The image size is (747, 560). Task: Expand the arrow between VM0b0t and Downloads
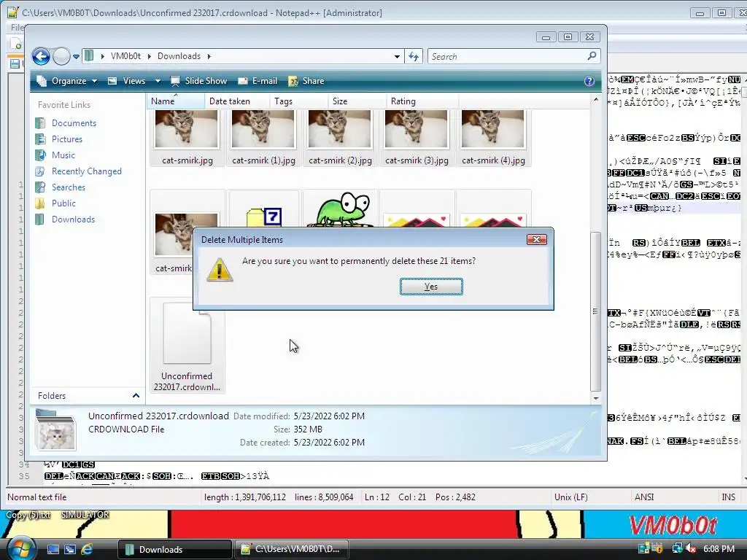click(x=149, y=56)
